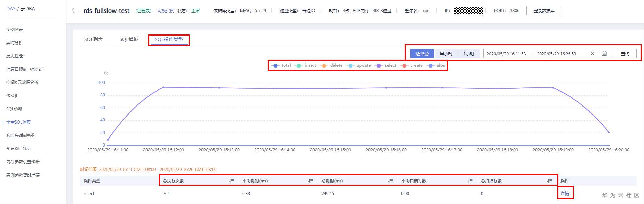This screenshot has width=644, height=204.
Task: Click the 16:12:00 data point on select line
Action: (164, 87)
